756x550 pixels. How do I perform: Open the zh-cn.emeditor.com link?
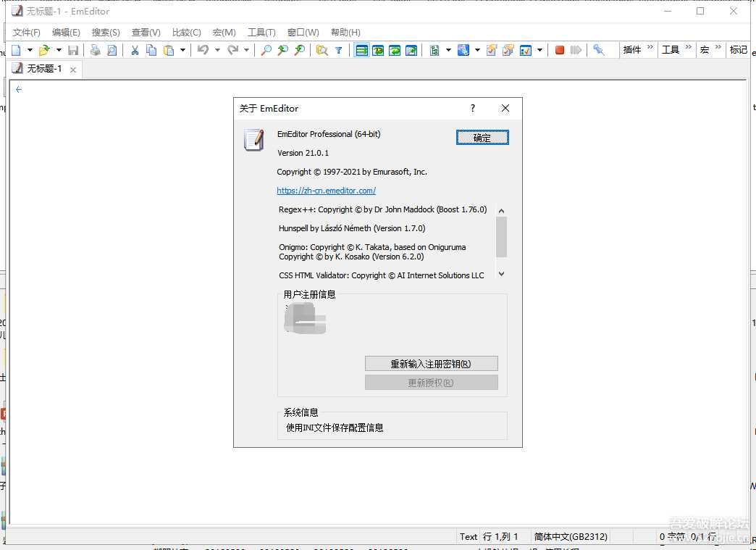pyautogui.click(x=326, y=191)
